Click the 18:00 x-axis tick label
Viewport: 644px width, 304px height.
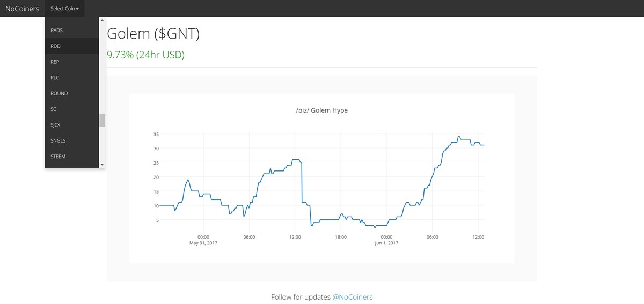pyautogui.click(x=341, y=236)
